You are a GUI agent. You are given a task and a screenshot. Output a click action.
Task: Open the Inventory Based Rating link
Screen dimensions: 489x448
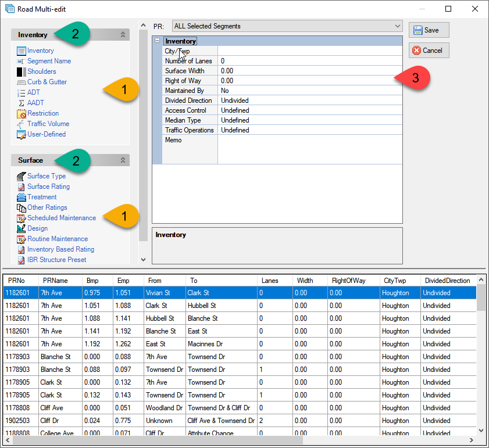[x=61, y=249]
